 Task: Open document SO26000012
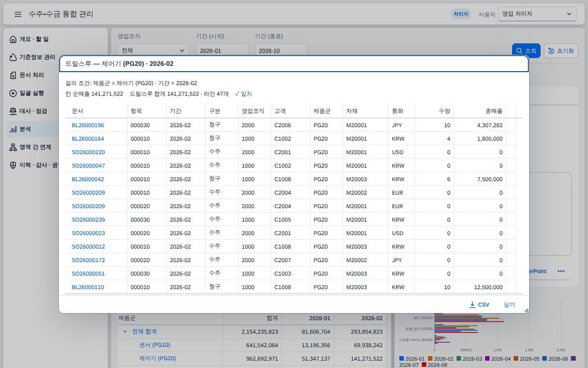(x=88, y=247)
